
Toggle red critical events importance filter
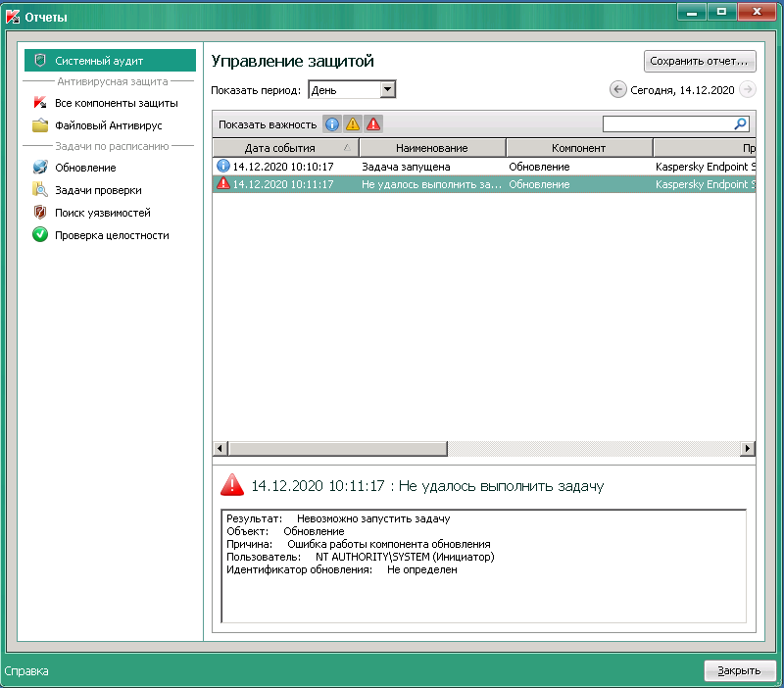pyautogui.click(x=373, y=124)
